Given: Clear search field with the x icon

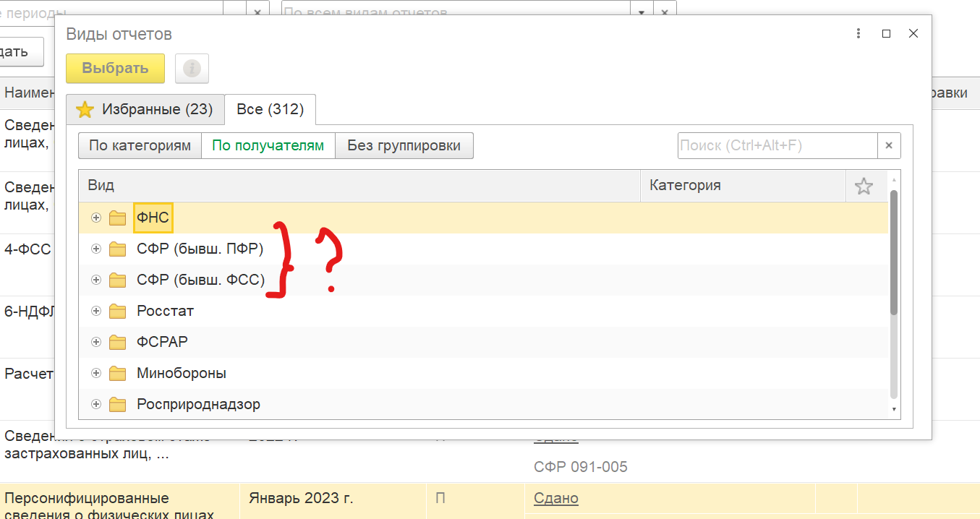Looking at the screenshot, I should click(x=889, y=145).
